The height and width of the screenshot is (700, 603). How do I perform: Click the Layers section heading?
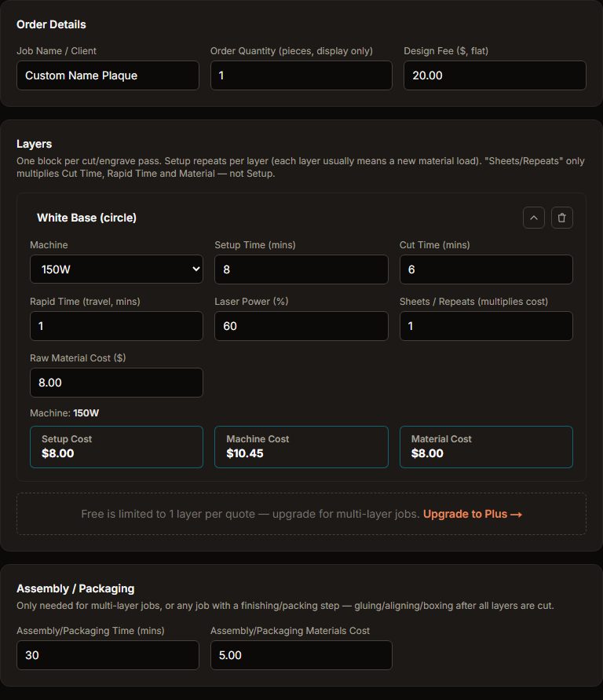(x=35, y=144)
